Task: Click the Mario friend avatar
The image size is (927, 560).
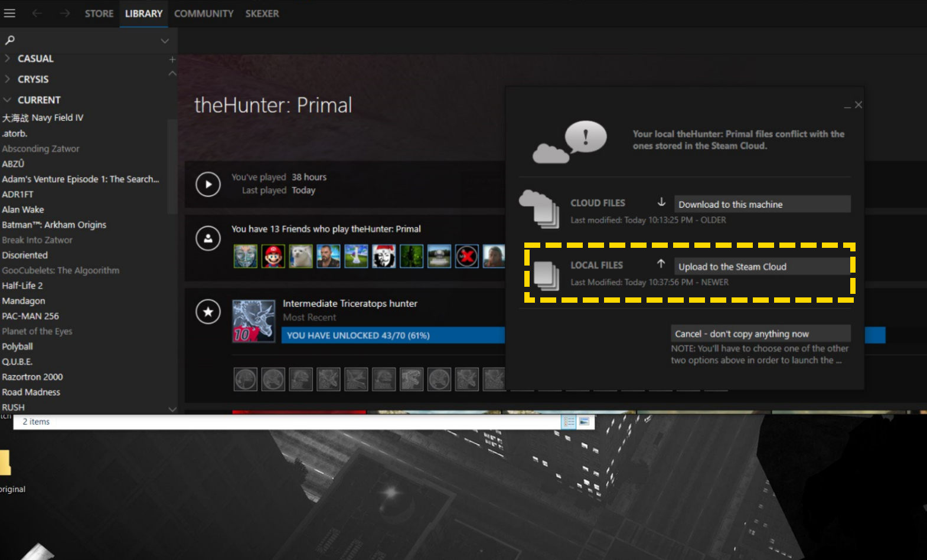Action: (273, 256)
